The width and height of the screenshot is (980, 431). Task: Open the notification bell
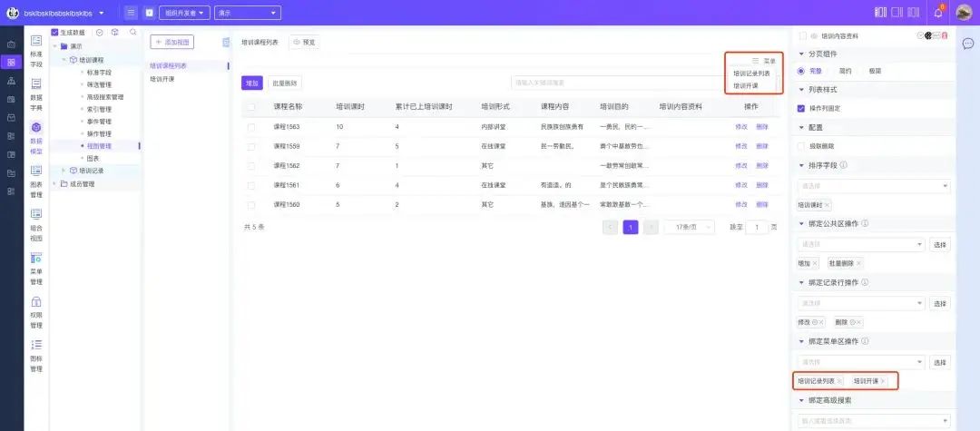938,13
